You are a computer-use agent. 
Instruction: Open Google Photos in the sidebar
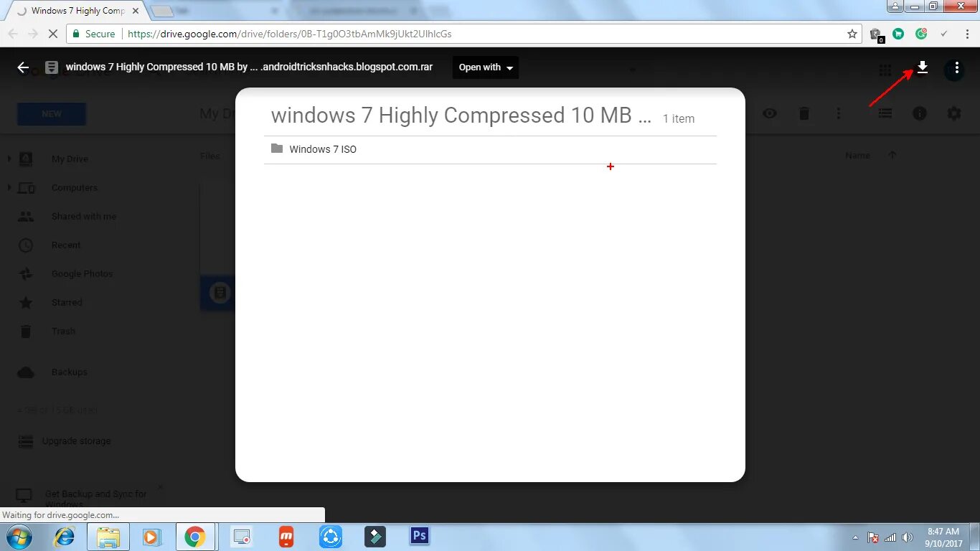(x=82, y=274)
